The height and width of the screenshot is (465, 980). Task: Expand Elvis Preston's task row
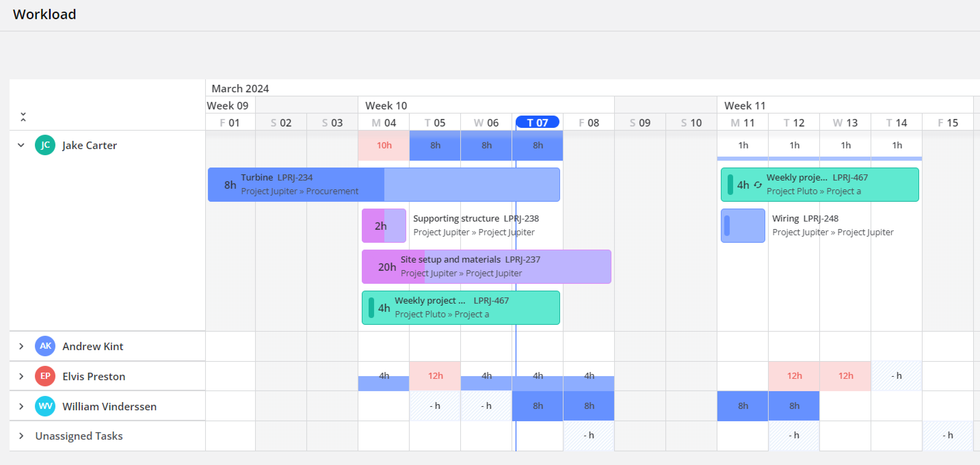[21, 376]
